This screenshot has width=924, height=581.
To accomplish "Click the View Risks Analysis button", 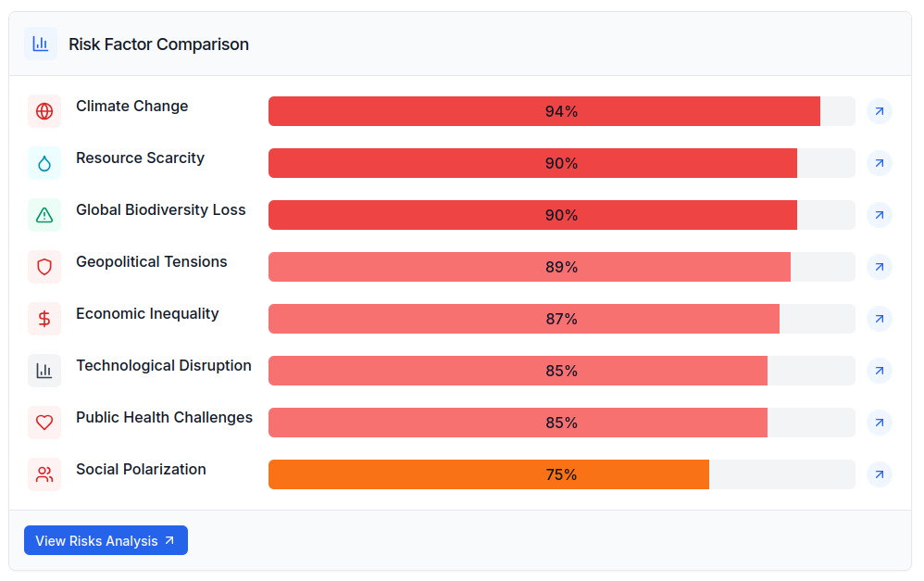I will [x=106, y=540].
